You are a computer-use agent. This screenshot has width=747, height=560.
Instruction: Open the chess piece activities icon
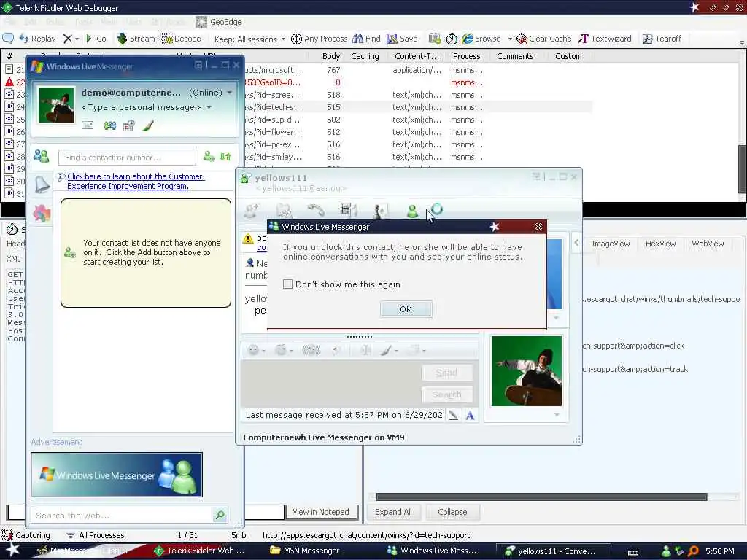pos(380,210)
